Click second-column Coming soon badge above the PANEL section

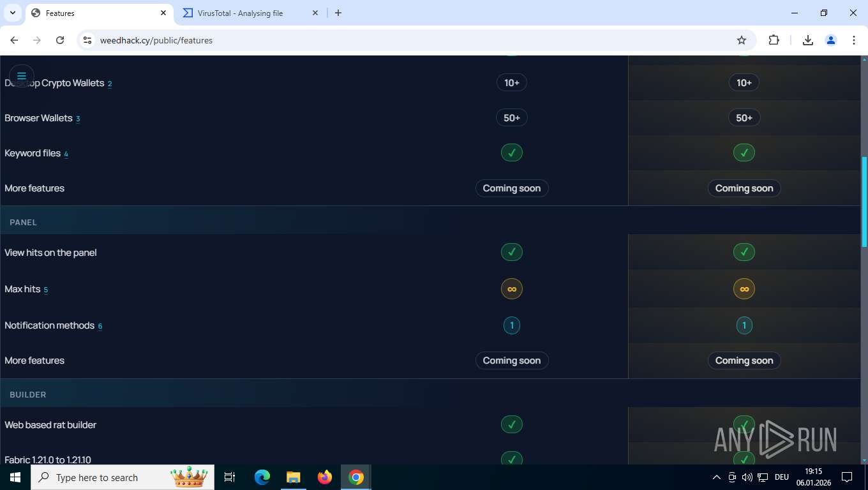(744, 188)
